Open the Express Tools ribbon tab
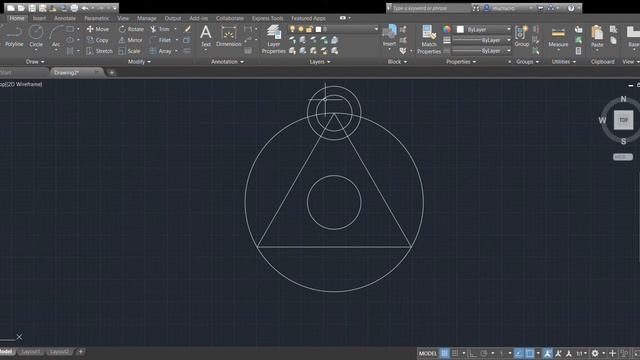This screenshot has width=640, height=360. [x=267, y=18]
